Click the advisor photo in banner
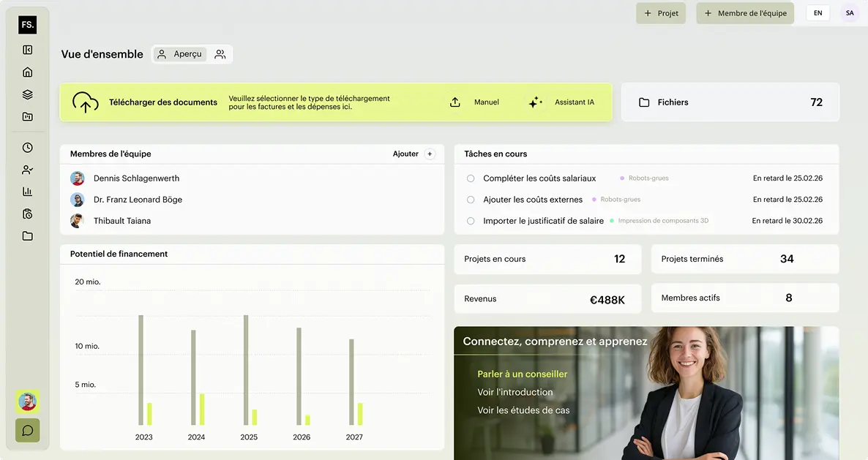This screenshot has width=868, height=460. point(687,393)
